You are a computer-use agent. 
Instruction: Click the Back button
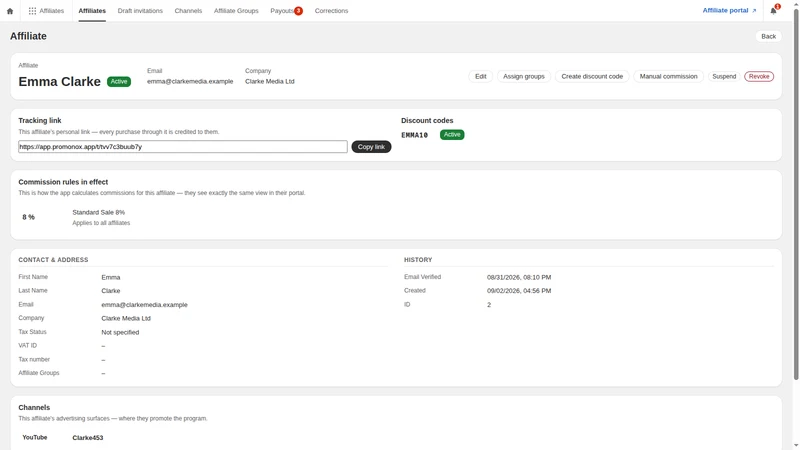pyautogui.click(x=768, y=36)
